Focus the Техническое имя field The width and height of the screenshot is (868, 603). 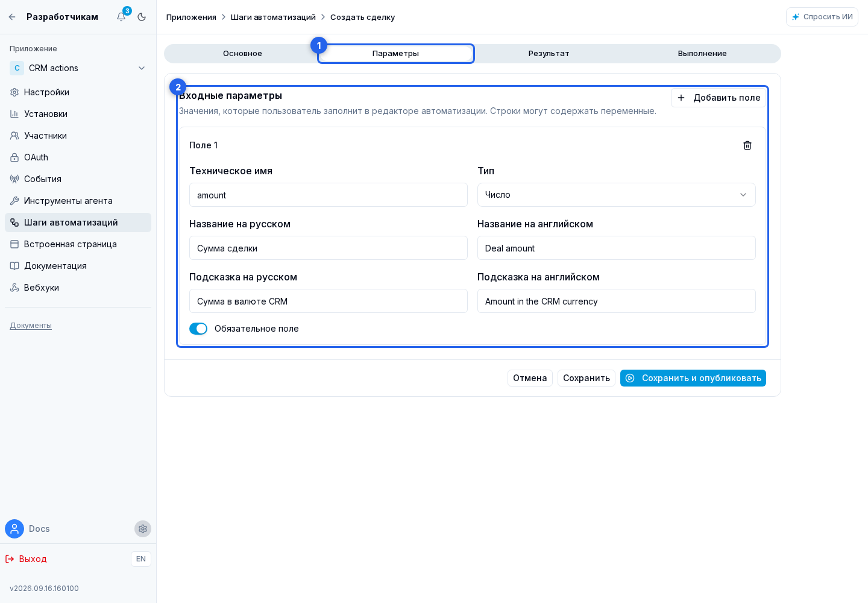(329, 195)
